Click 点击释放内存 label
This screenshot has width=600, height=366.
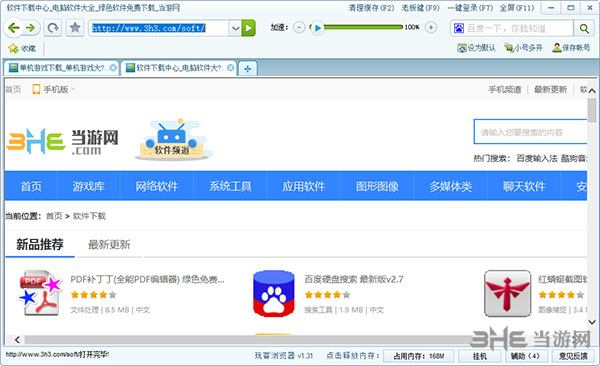coord(353,356)
